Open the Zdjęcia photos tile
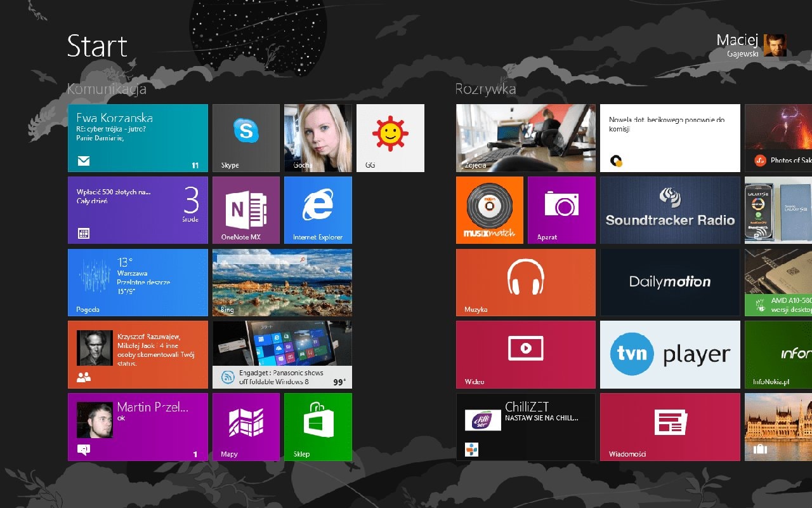This screenshot has width=812, height=508. [x=526, y=138]
